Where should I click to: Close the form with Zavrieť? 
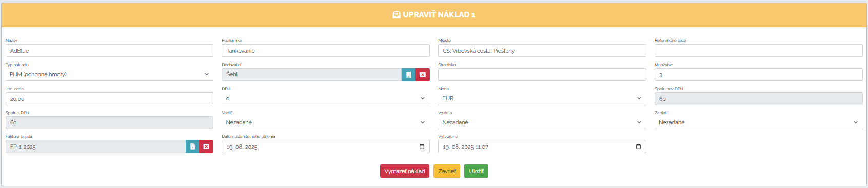pos(447,171)
